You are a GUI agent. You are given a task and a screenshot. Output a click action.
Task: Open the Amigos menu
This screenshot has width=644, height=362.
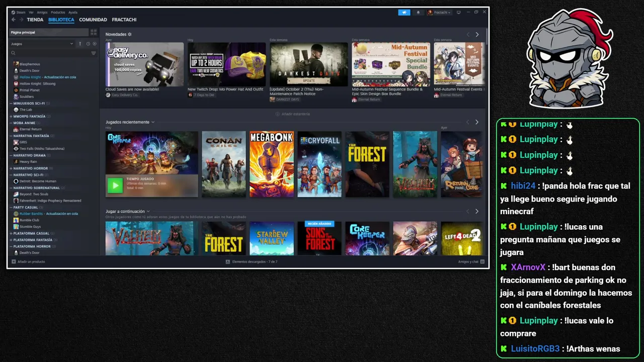pyautogui.click(x=42, y=12)
